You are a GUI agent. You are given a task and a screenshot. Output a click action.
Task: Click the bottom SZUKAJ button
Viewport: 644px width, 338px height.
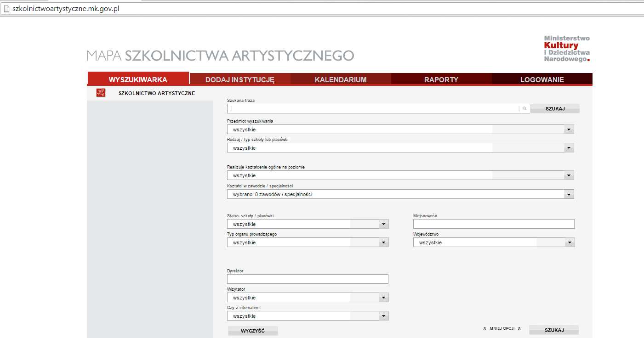click(x=554, y=330)
